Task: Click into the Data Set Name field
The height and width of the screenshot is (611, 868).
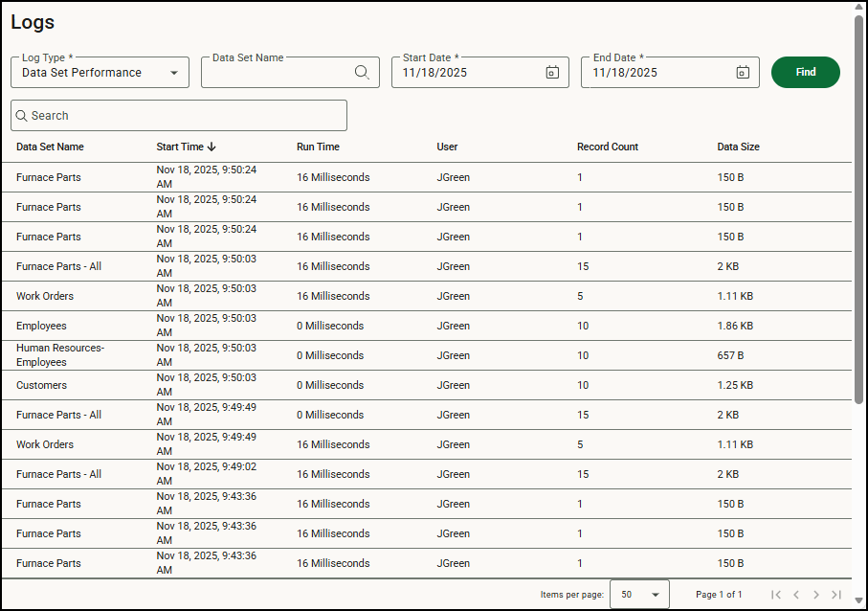Action: 278,73
